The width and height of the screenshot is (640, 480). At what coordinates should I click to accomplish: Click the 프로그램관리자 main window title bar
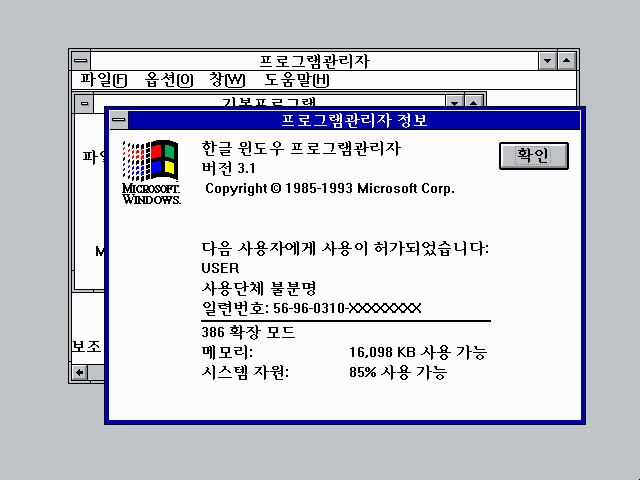[314, 61]
